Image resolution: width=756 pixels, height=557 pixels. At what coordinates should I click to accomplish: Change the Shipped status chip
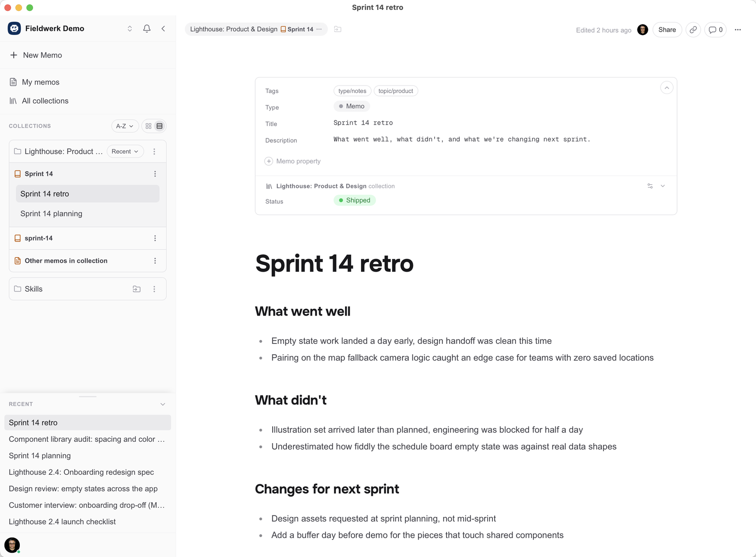(x=355, y=200)
